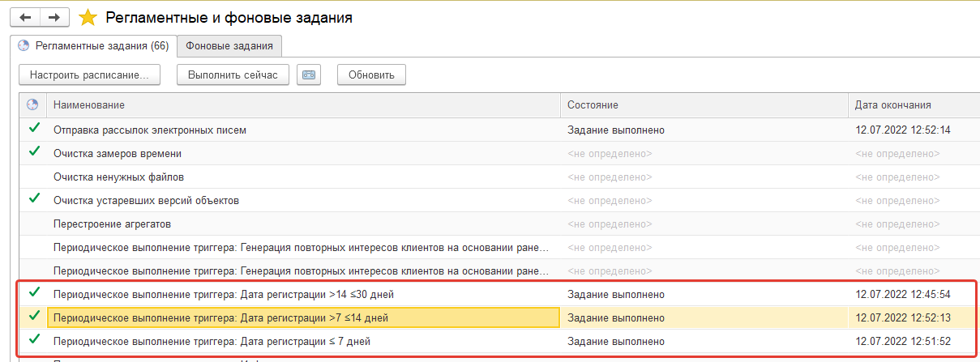Click the yellow favorites star icon

point(88,17)
